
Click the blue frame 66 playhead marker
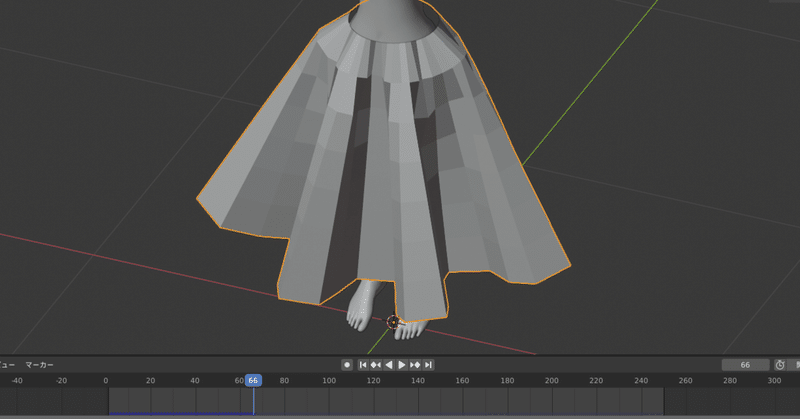(253, 380)
